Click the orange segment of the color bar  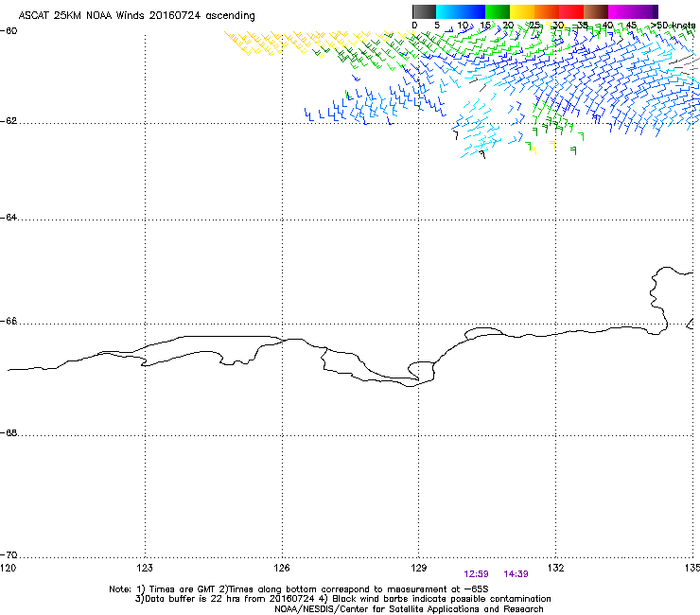click(547, 11)
